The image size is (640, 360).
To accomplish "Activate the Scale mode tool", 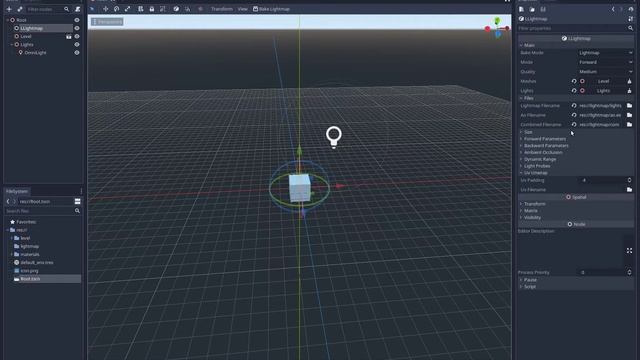I will click(x=128, y=9).
